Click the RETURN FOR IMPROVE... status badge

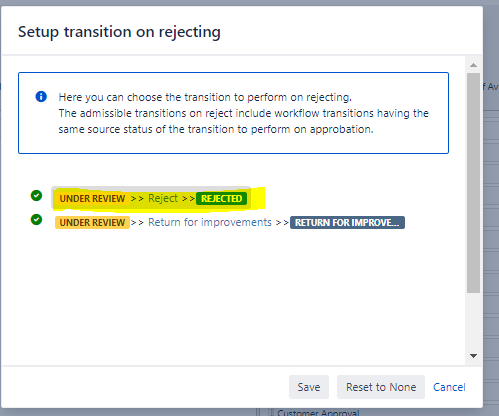coord(347,223)
